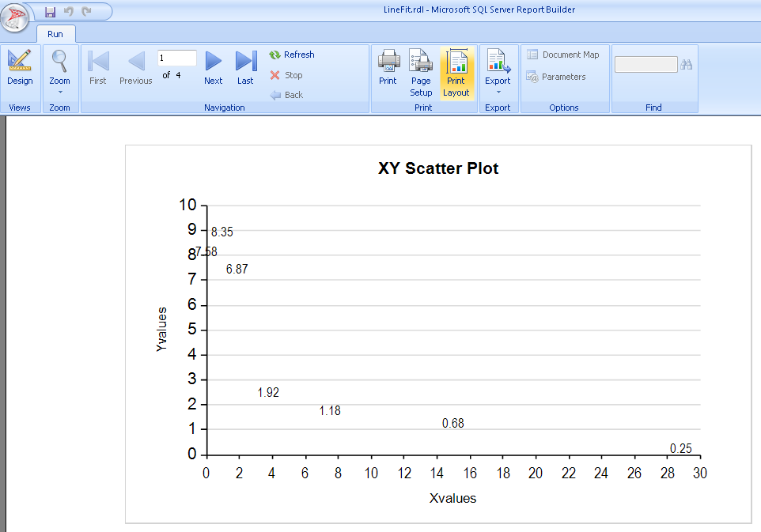Print the report
761x532 pixels.
click(x=388, y=68)
